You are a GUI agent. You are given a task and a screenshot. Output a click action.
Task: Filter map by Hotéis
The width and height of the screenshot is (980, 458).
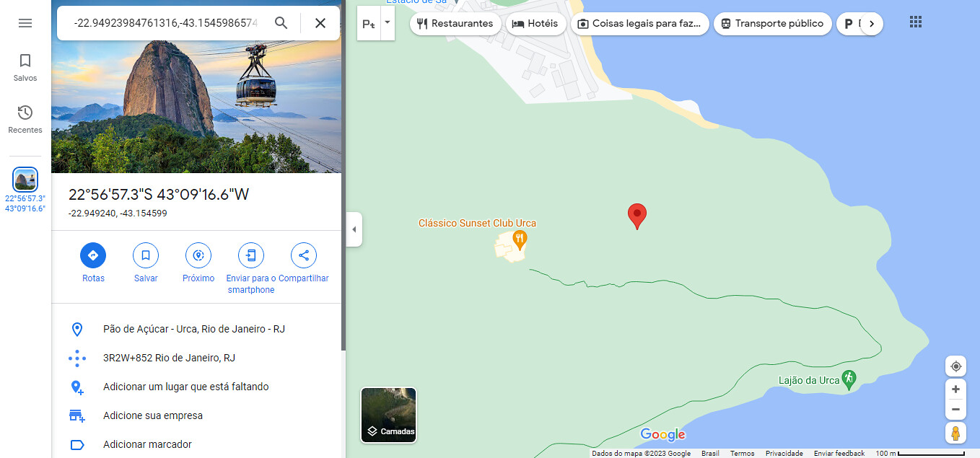(535, 24)
